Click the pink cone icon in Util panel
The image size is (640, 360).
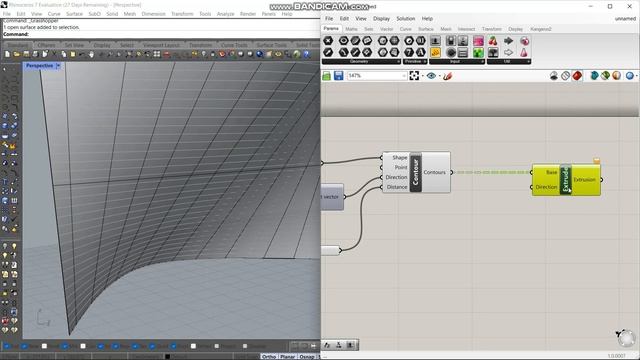click(x=524, y=52)
